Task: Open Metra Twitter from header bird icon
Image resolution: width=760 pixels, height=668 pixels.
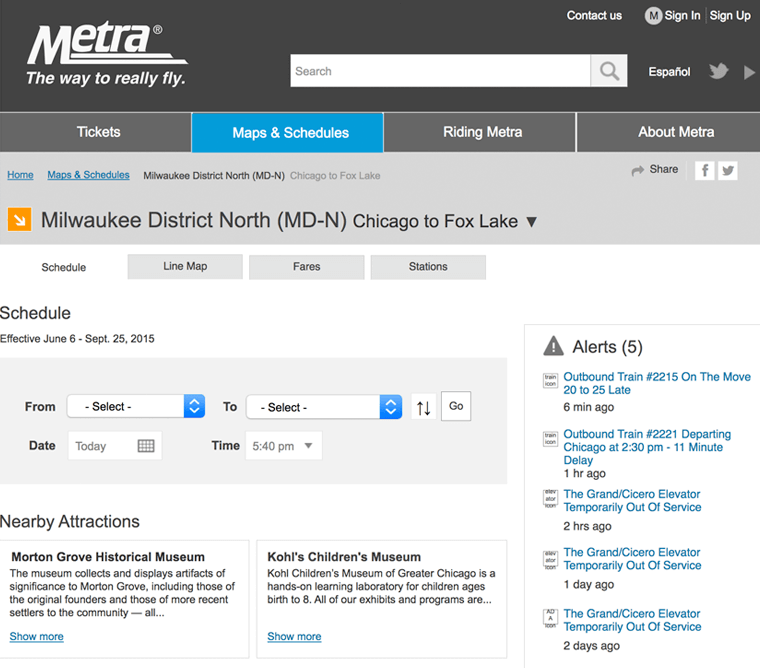Action: 718,71
